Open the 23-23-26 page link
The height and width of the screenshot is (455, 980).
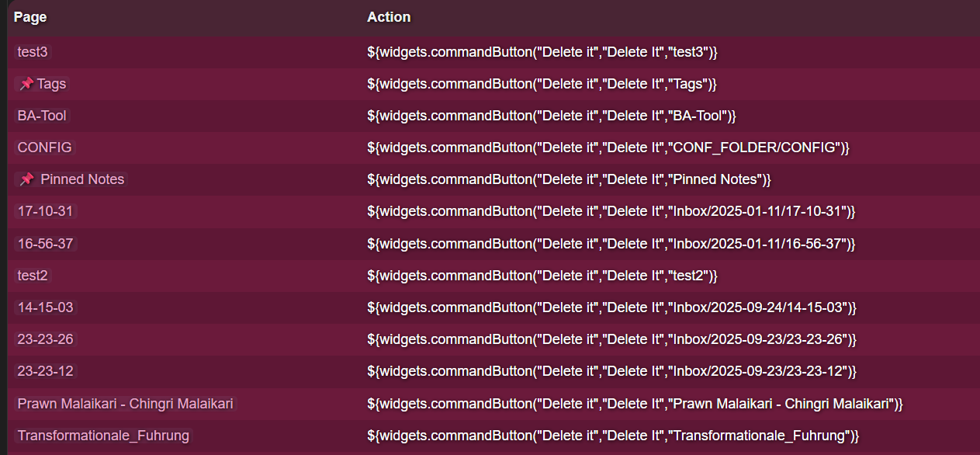45,339
